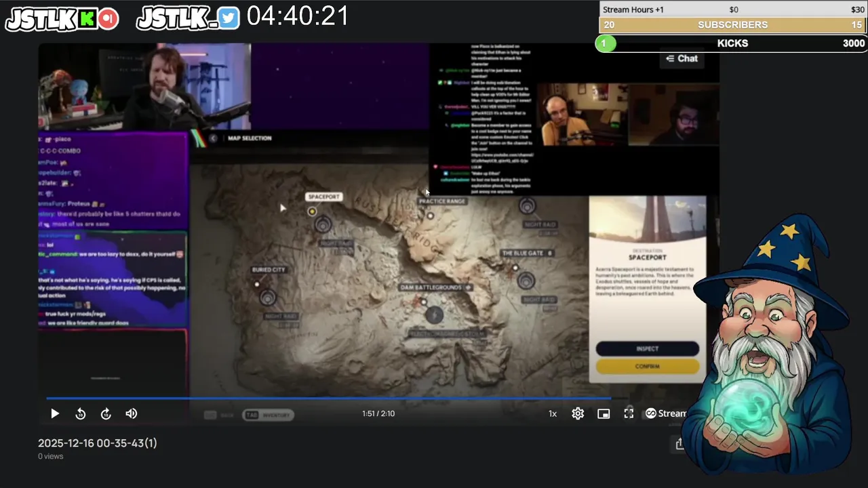Click the DAM BATTLEGROUNDS map label

tap(431, 287)
